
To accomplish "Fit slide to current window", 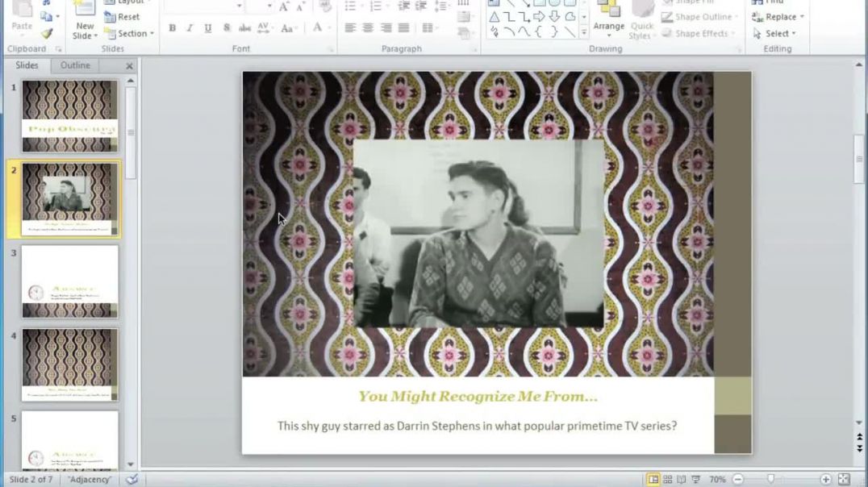I will [844, 479].
